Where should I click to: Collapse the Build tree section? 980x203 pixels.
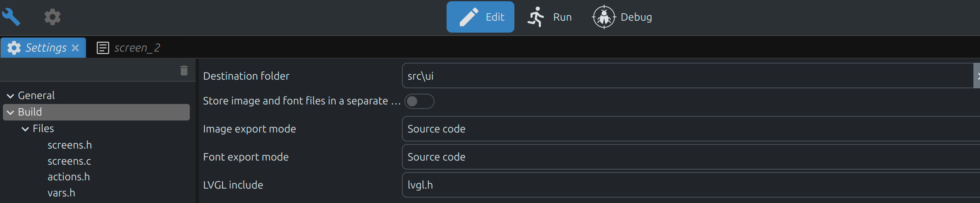10,112
